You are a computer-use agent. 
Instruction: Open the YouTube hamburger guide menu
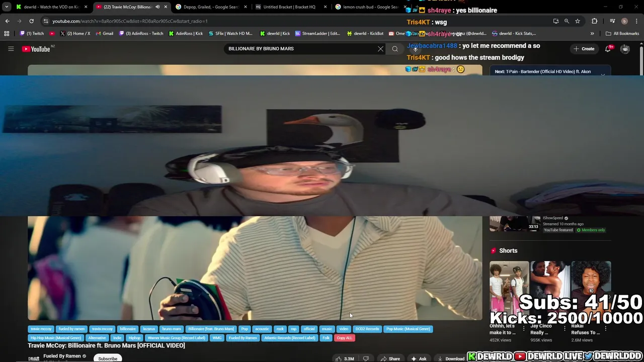click(x=11, y=49)
